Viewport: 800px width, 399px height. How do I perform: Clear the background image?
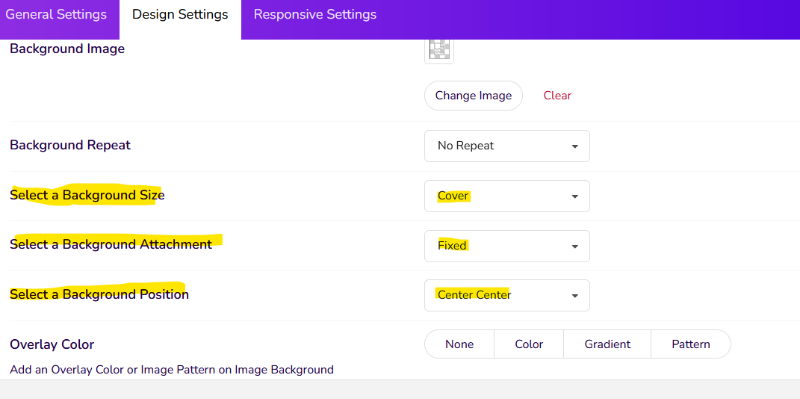(x=557, y=95)
